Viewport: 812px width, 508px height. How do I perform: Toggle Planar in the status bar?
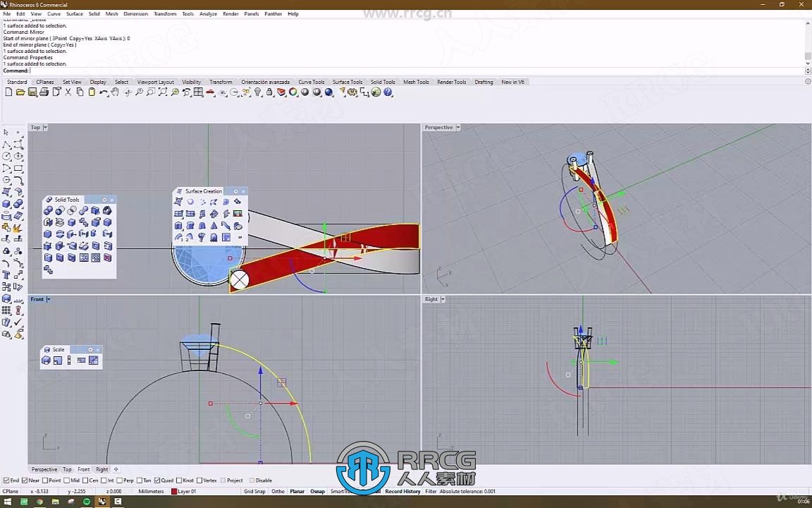pyautogui.click(x=297, y=491)
